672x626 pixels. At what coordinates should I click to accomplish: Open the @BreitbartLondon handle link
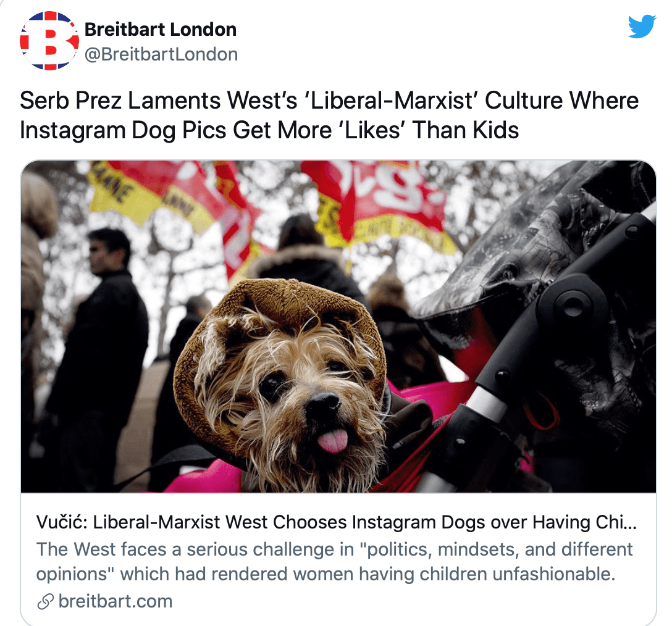(161, 54)
